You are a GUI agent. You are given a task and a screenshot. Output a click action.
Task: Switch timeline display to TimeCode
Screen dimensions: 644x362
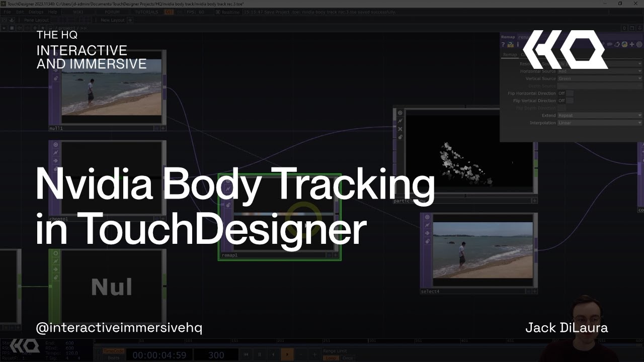tap(113, 351)
